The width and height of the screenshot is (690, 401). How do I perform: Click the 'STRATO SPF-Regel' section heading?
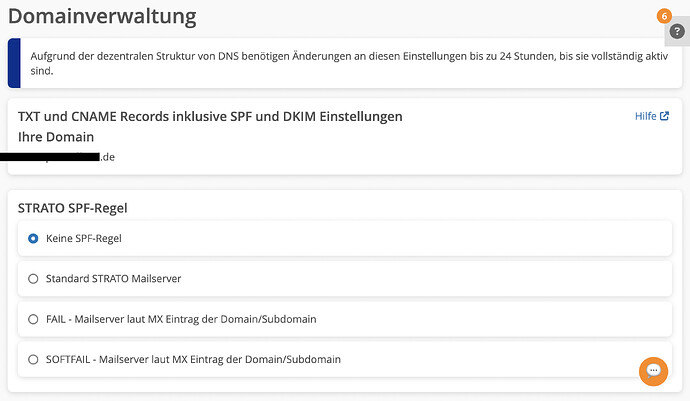[x=73, y=207]
